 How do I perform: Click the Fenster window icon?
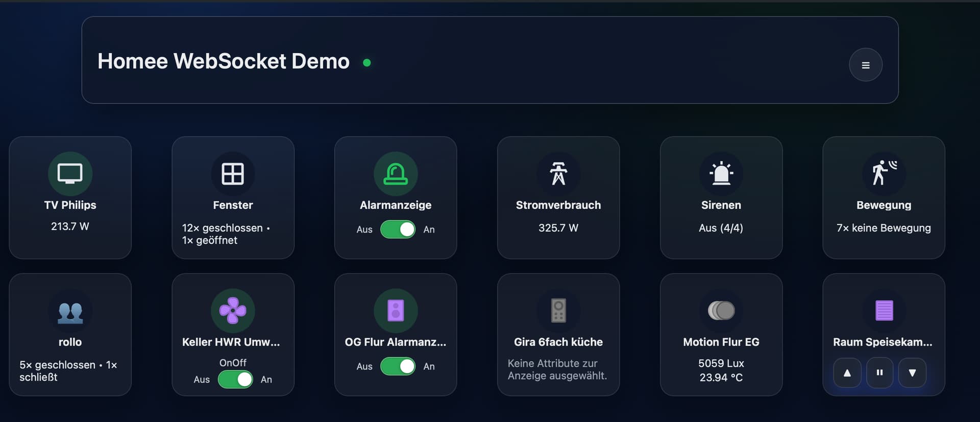point(233,174)
